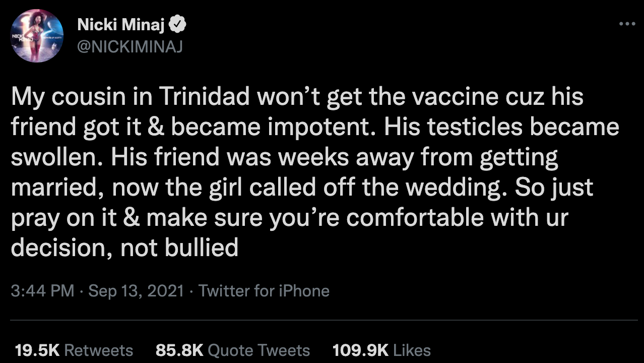The width and height of the screenshot is (644, 363).
Task: Click the Twitter for iPhone source link
Action: coord(264,291)
